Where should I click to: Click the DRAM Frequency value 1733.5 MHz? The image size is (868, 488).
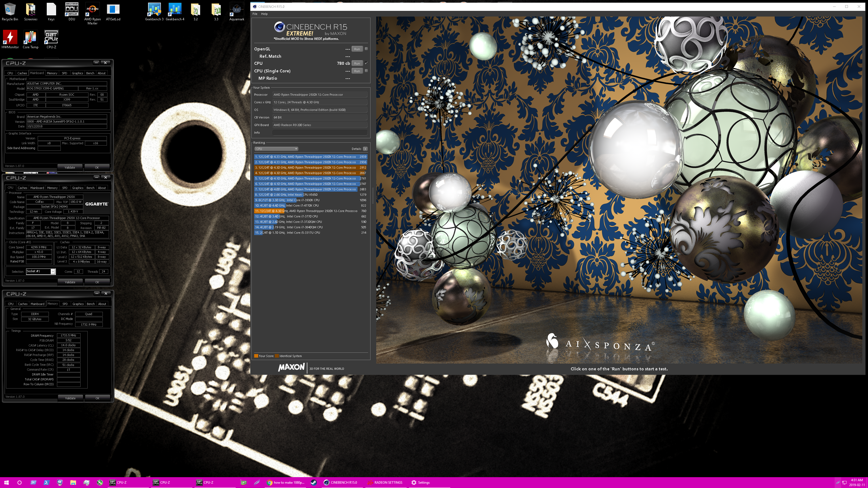pos(68,335)
